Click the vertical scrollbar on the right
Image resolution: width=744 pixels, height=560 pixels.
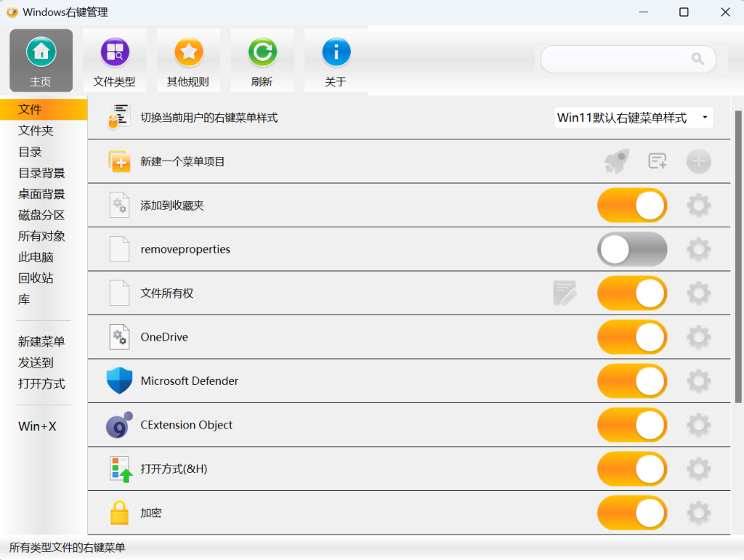(738, 257)
